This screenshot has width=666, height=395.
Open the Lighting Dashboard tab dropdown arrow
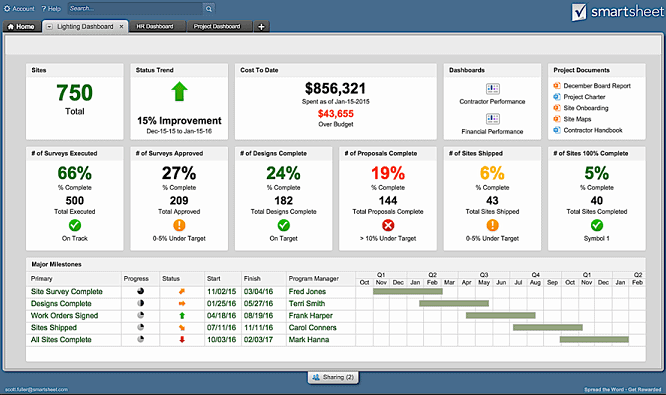click(49, 26)
